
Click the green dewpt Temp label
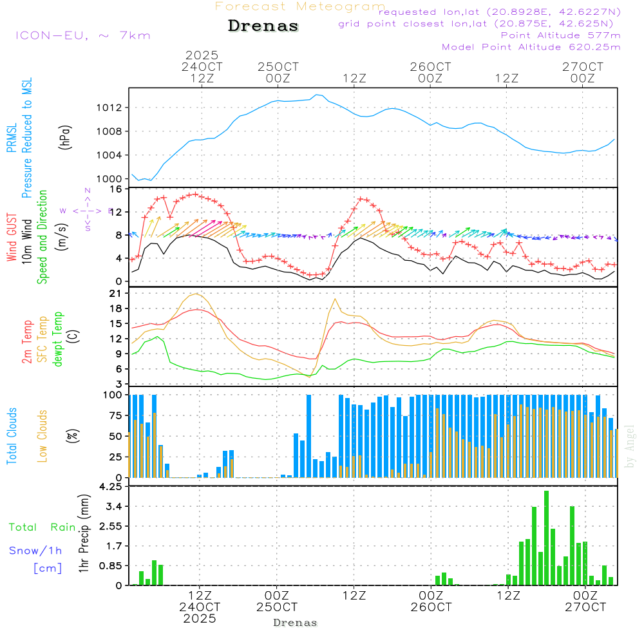pyautogui.click(x=59, y=340)
